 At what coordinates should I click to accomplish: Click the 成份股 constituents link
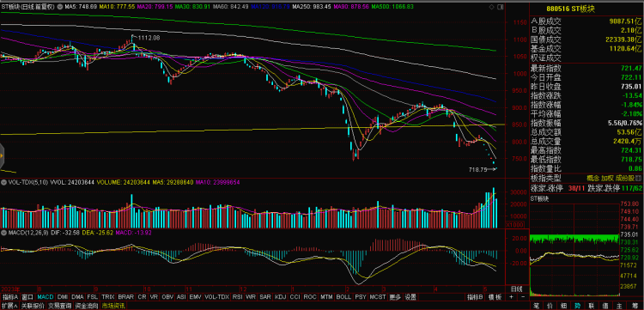[x=625, y=178]
